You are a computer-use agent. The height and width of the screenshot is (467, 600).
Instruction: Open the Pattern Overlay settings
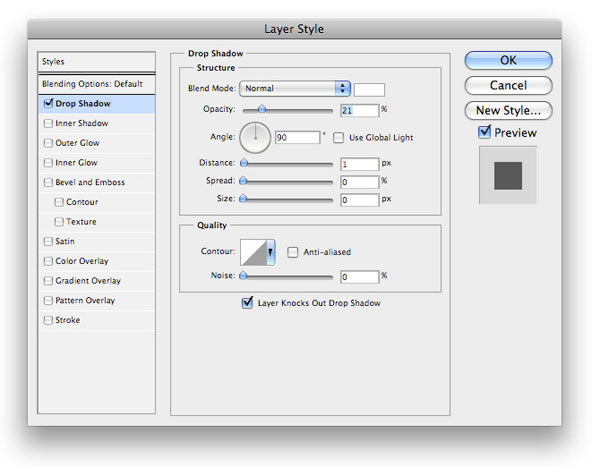pyautogui.click(x=85, y=300)
